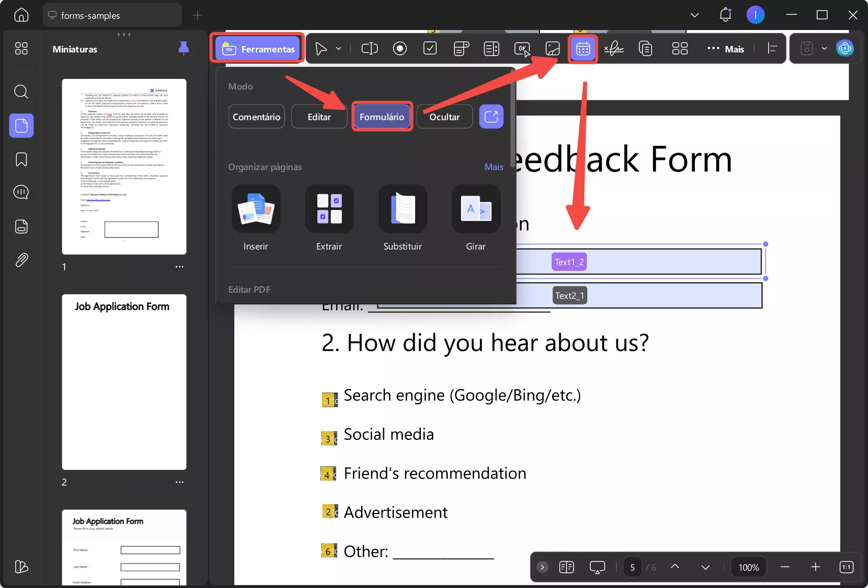Add a text field form tool
This screenshot has height=588, width=868.
coord(369,49)
